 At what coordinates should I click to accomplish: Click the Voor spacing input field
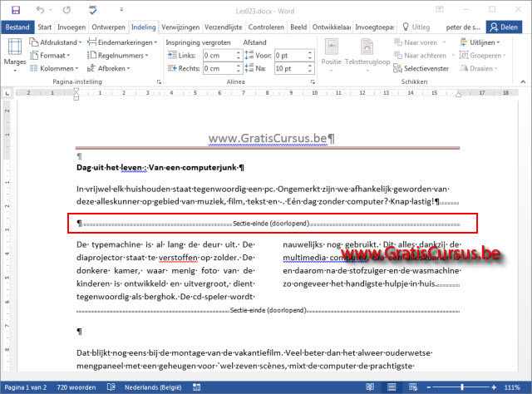290,56
